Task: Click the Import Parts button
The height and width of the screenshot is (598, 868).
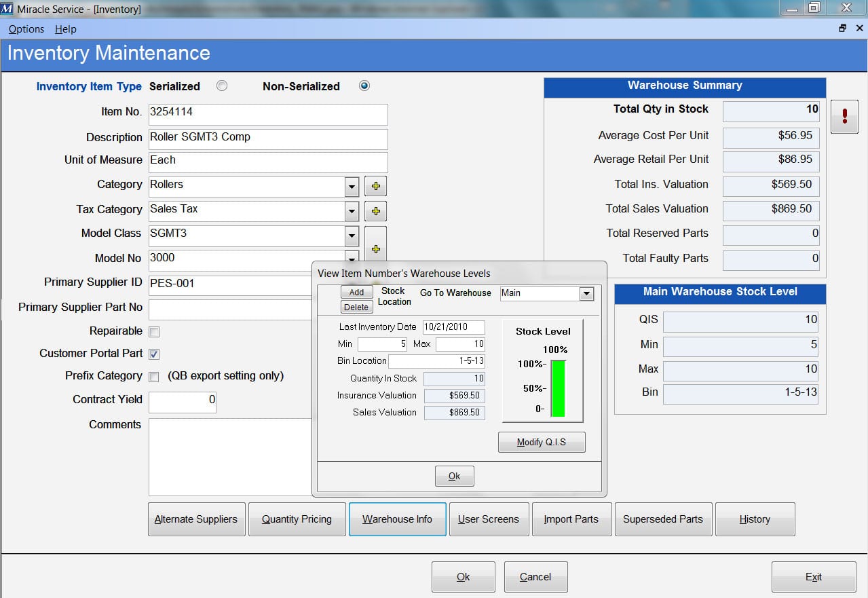Action: (x=571, y=519)
